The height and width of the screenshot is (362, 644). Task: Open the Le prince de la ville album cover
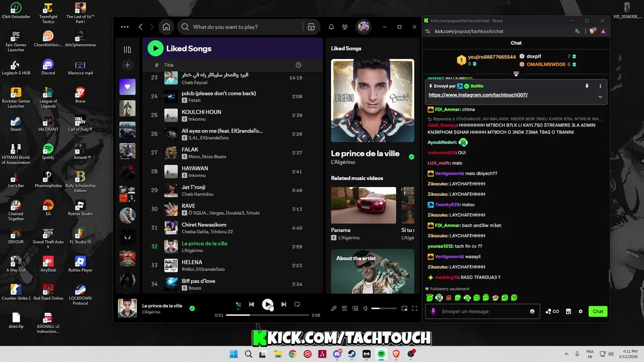(x=372, y=101)
